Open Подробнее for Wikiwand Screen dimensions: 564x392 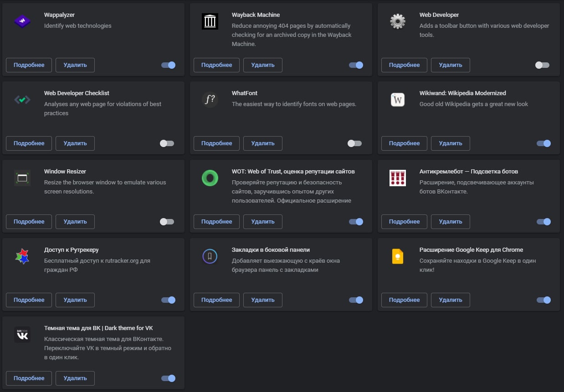[405, 143]
